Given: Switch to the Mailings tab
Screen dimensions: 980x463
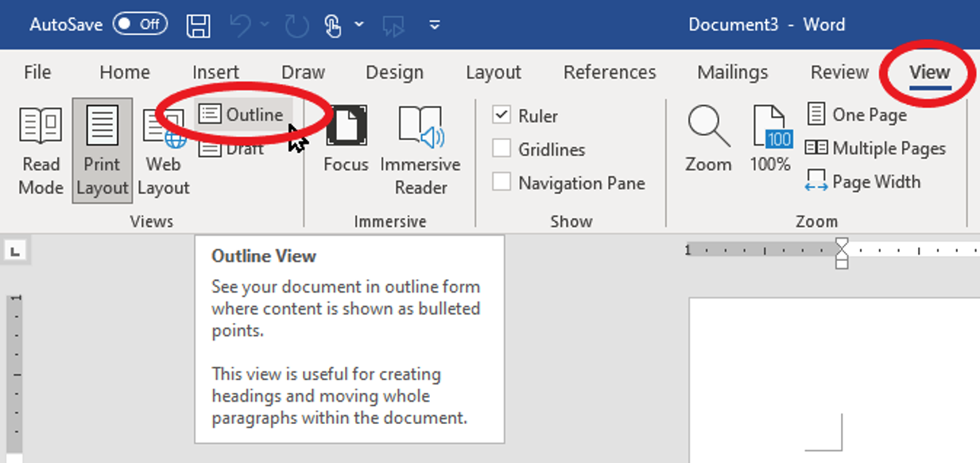Looking at the screenshot, I should click(x=733, y=72).
